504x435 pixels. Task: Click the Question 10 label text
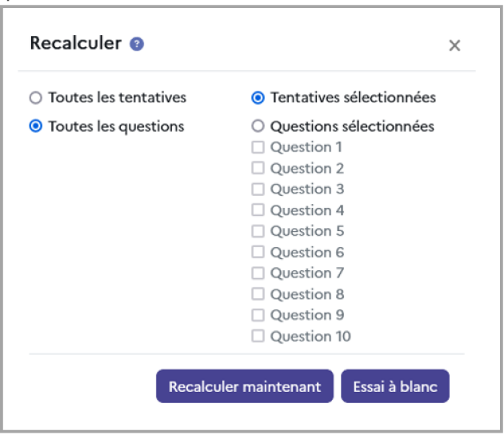point(310,336)
